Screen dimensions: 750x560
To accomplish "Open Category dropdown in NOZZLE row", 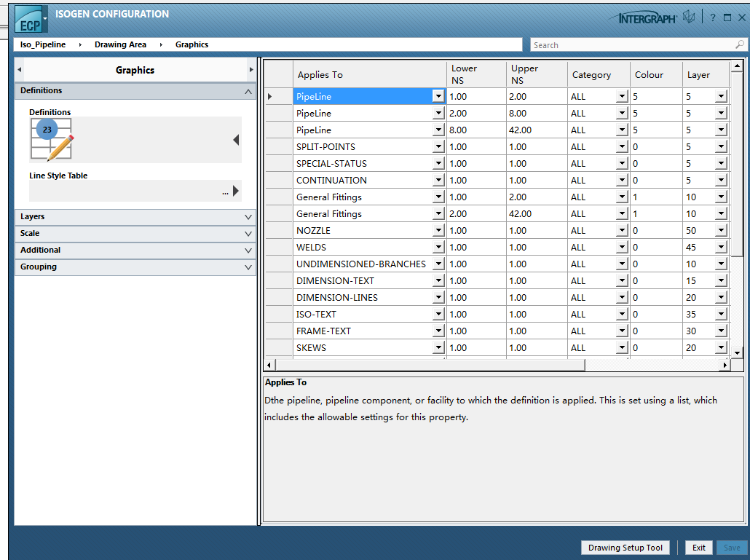I will tap(621, 231).
